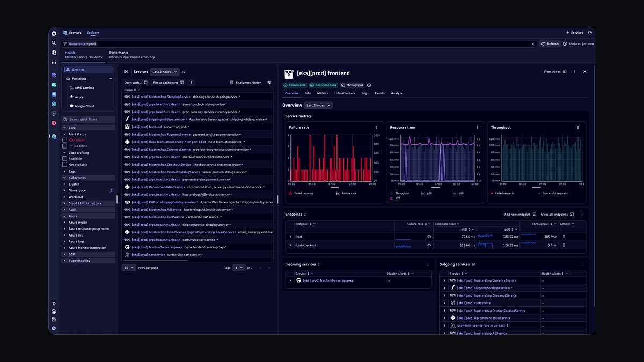The width and height of the screenshot is (644, 362).
Task: Collapse the Functions group chevron
Action: (111, 79)
